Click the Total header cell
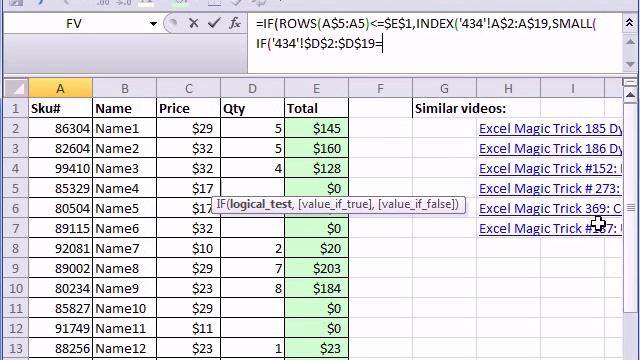The image size is (640, 360). coord(316,109)
